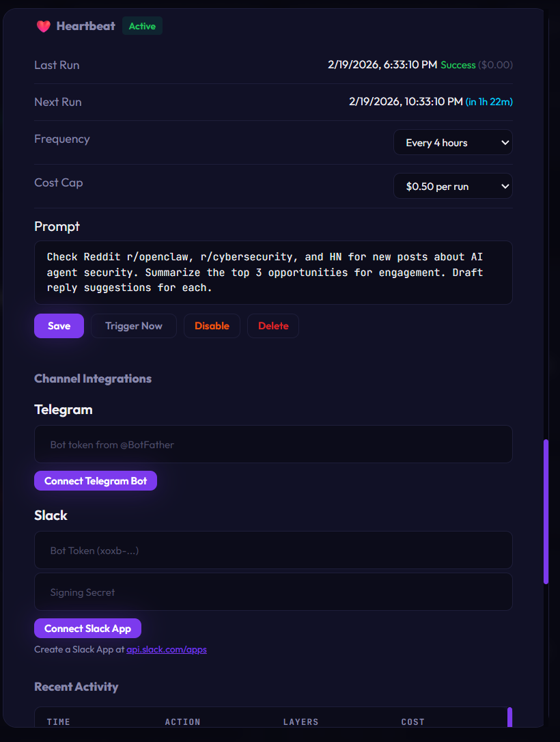
Task: Open the api.slack.com/apps link
Action: coord(167,650)
